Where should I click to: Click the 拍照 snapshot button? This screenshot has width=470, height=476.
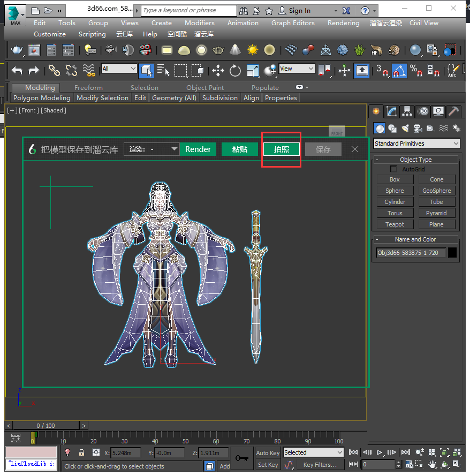tap(282, 149)
